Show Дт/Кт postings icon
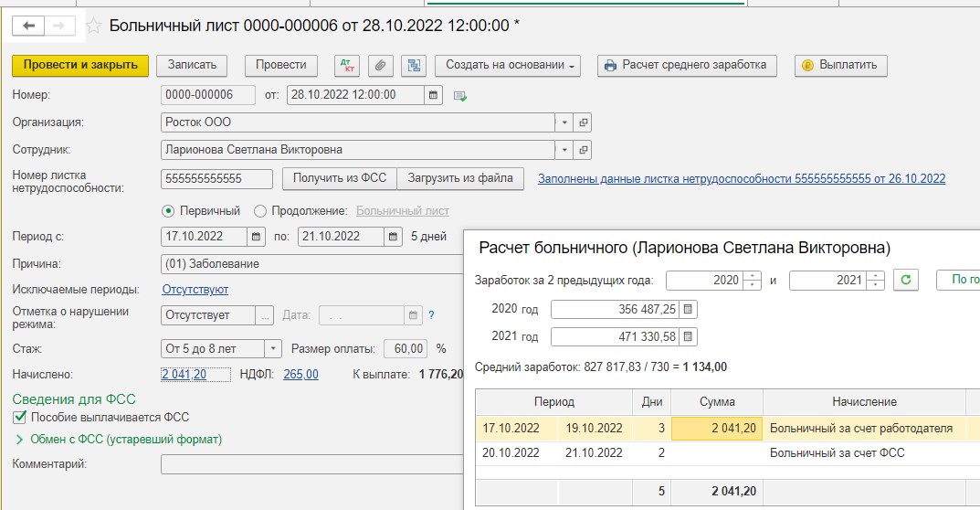The image size is (980, 510). [347, 65]
